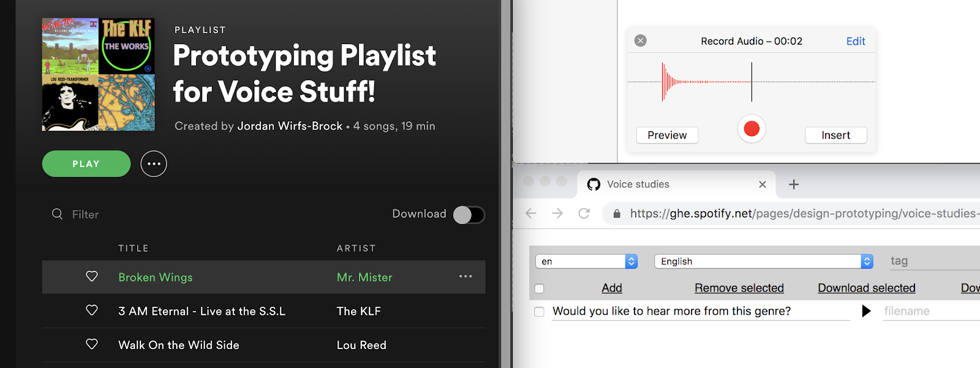Open the English language dropdown
This screenshot has width=980, height=368.
tap(764, 261)
